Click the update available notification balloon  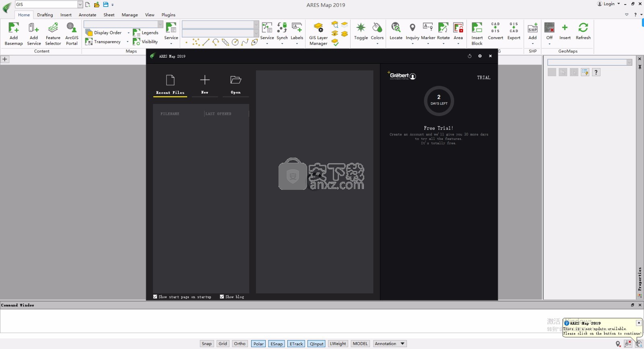click(x=602, y=328)
